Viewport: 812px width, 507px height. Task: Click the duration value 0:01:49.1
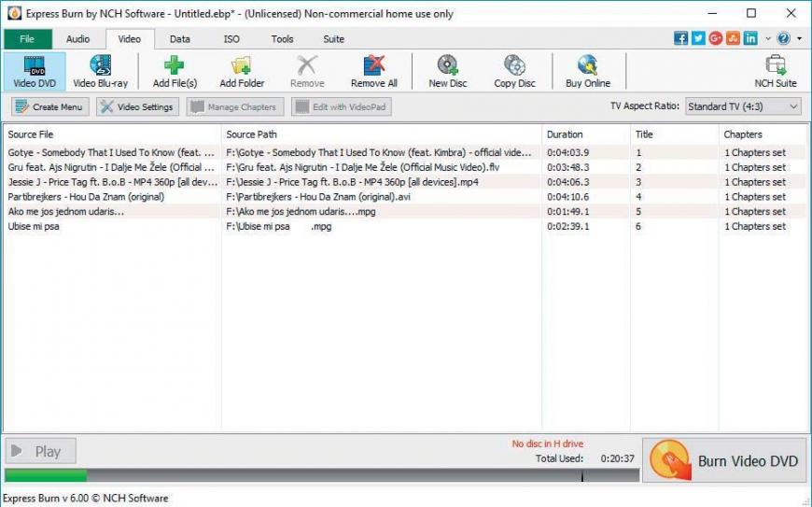pyautogui.click(x=568, y=211)
